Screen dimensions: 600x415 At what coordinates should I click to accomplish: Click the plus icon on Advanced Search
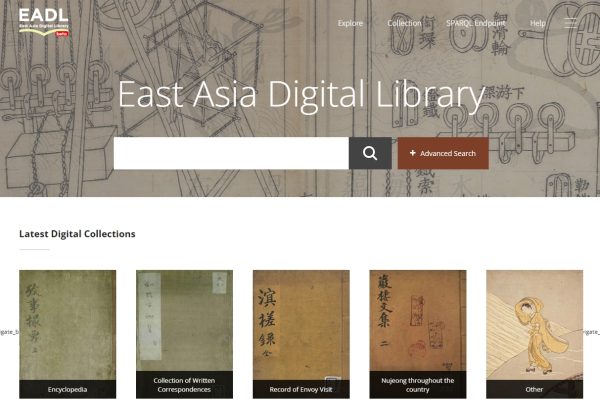click(412, 153)
